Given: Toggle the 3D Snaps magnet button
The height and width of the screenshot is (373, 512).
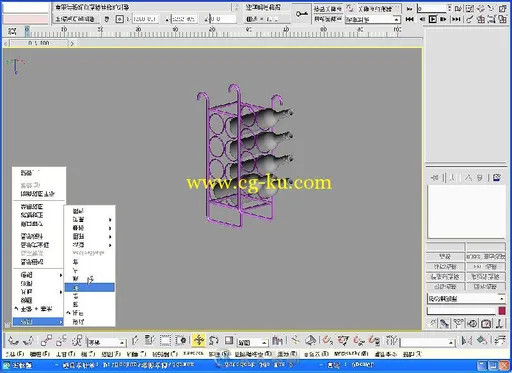Looking at the screenshot, I should coord(328,341).
